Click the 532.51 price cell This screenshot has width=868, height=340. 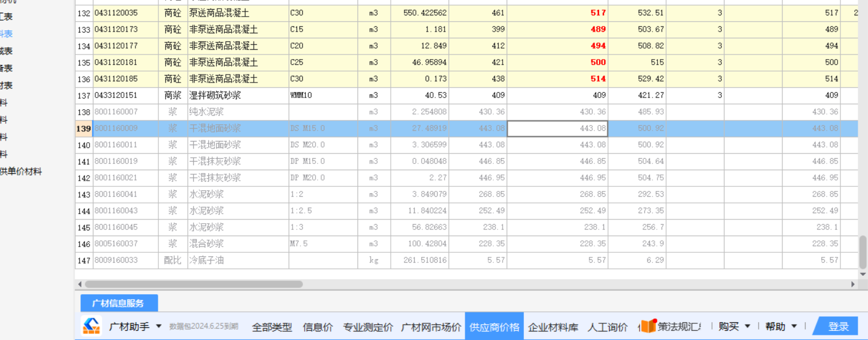[x=637, y=13]
